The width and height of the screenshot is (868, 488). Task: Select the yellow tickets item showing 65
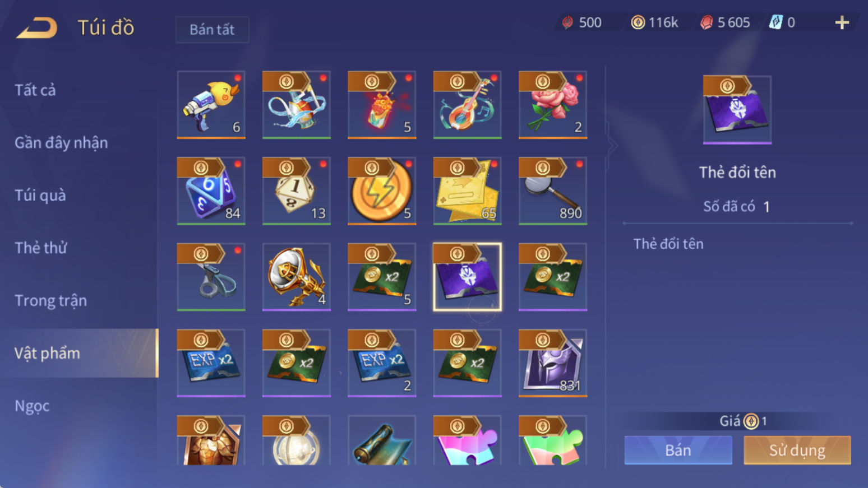467,191
